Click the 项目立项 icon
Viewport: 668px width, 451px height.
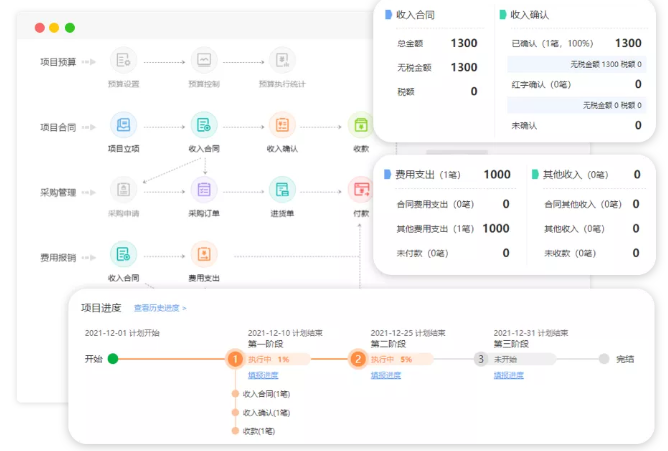pyautogui.click(x=124, y=125)
